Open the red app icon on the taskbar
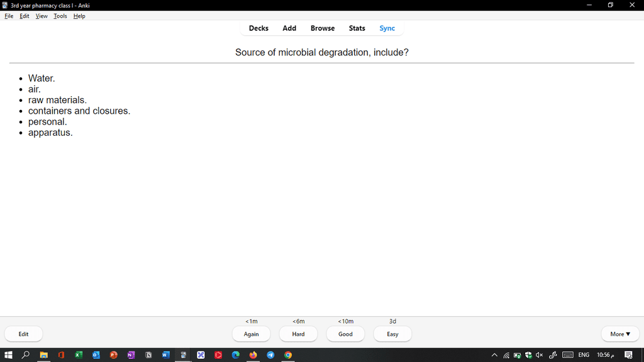 click(x=218, y=355)
